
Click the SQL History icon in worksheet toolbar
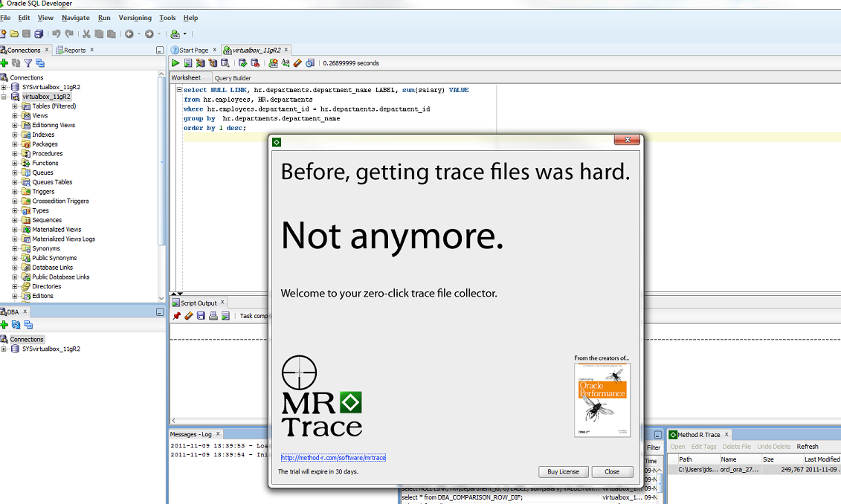click(x=310, y=62)
